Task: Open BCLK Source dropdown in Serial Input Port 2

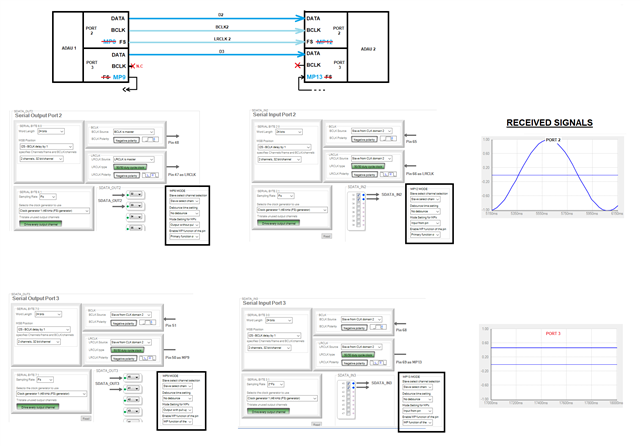Action: (372, 131)
